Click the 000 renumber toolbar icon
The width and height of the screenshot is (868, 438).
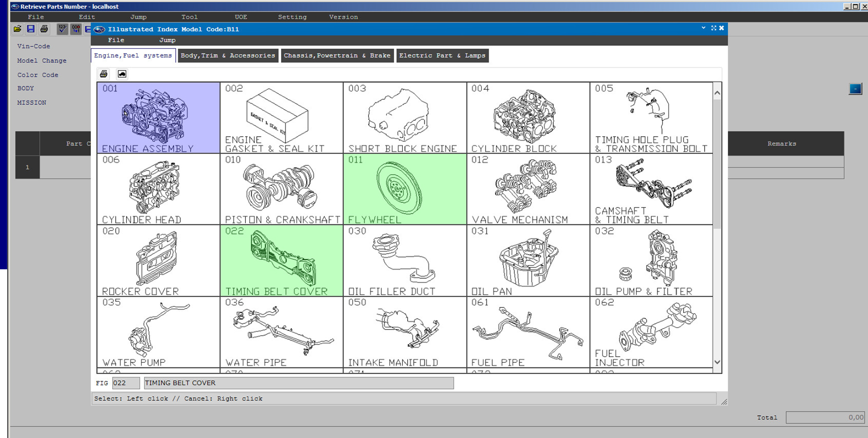click(x=75, y=29)
